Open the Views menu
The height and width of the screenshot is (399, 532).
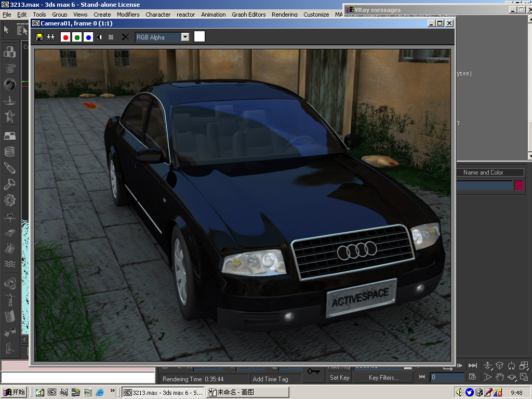pyautogui.click(x=81, y=15)
